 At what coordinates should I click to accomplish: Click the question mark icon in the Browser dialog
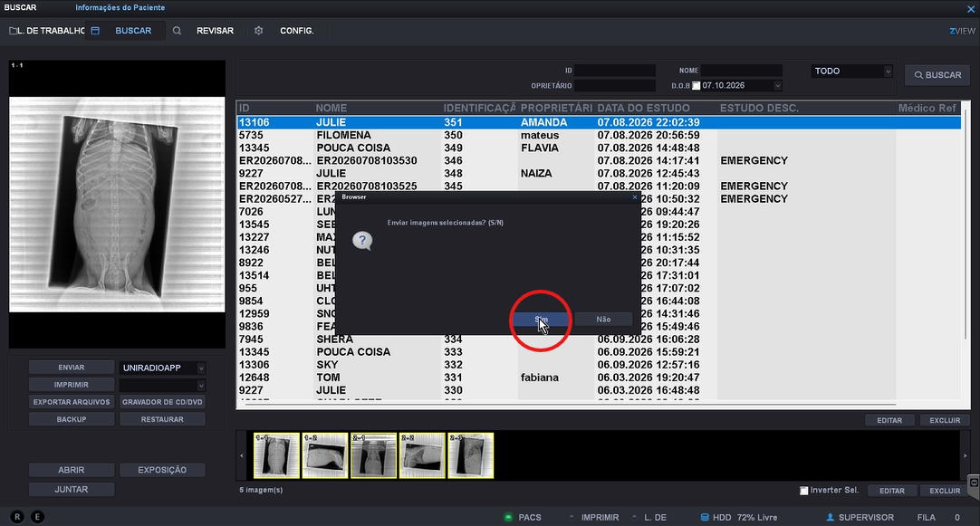coord(362,241)
